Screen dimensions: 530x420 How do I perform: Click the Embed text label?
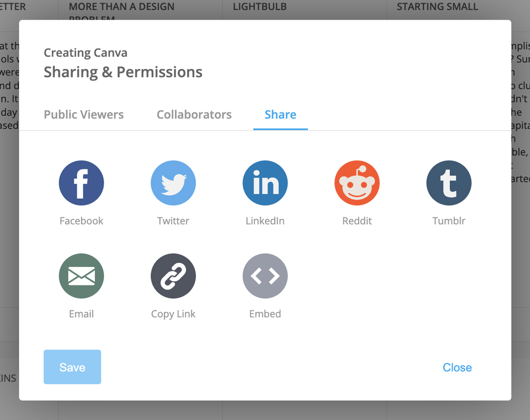(266, 314)
